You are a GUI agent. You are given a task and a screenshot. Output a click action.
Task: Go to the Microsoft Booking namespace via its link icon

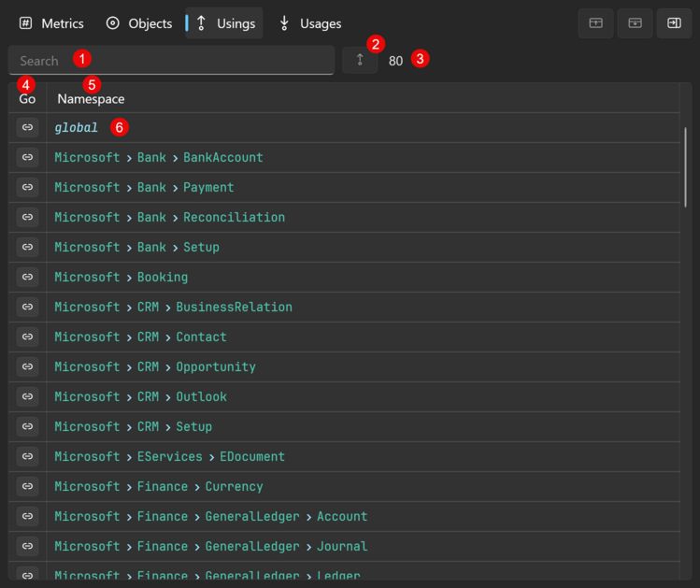[27, 277]
